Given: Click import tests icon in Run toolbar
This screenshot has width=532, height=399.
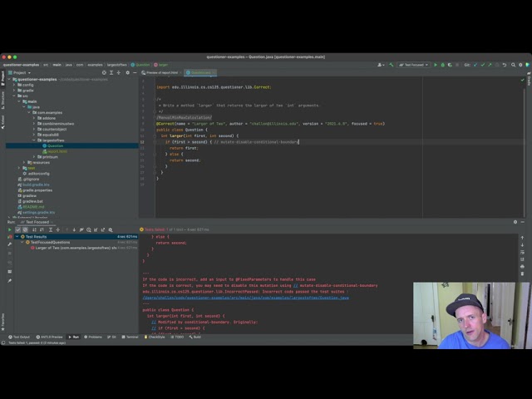Looking at the screenshot, I should point(96,229).
